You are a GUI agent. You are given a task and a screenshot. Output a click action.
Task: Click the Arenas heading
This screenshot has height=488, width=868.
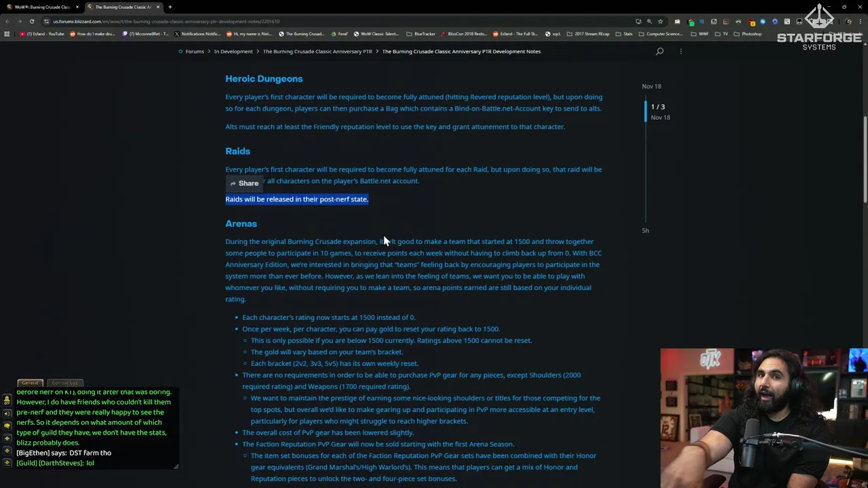click(241, 224)
